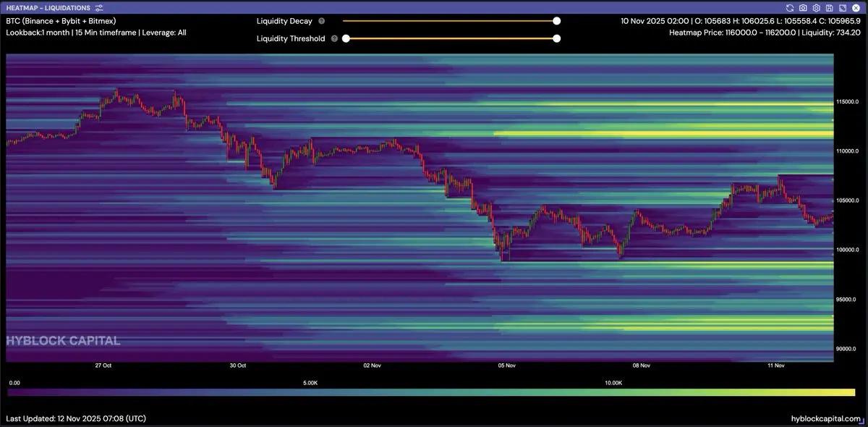Viewport: 868px width, 427px height.
Task: Click the 10.00K color scale label
Action: tap(613, 382)
